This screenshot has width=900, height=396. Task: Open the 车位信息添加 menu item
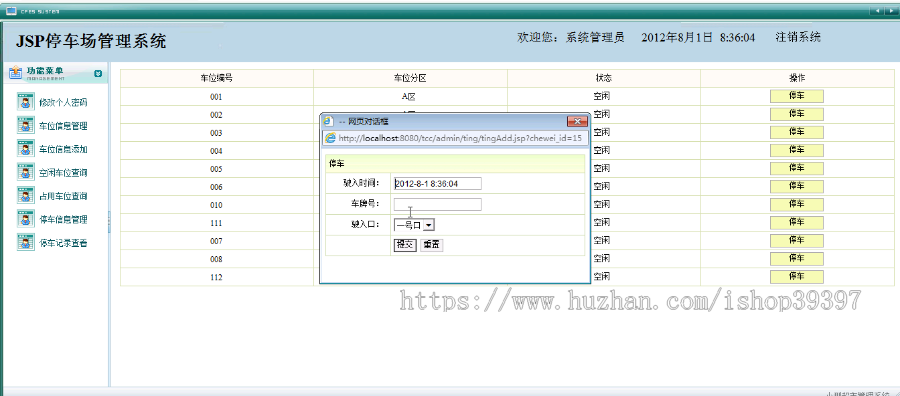click(63, 150)
